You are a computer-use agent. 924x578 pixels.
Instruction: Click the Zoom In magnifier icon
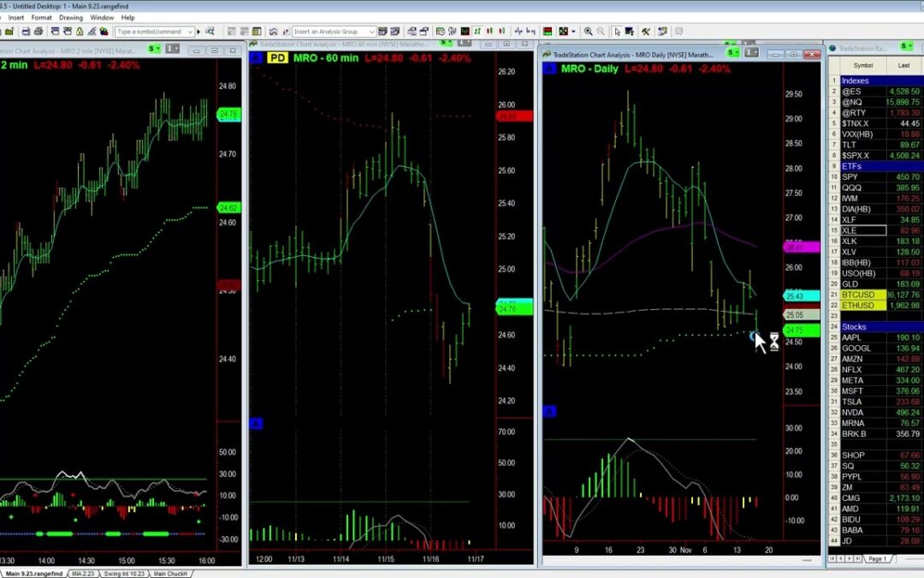[x=588, y=32]
